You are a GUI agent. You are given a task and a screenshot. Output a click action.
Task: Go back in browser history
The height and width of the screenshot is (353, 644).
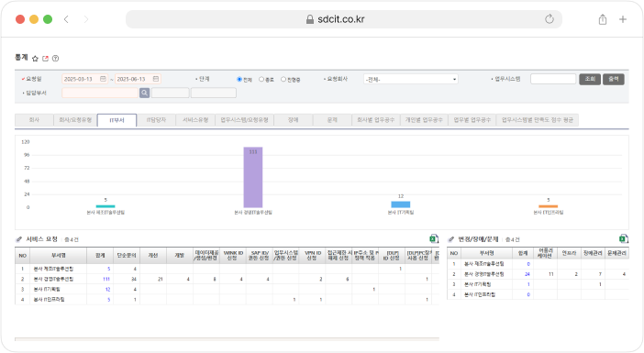point(66,19)
